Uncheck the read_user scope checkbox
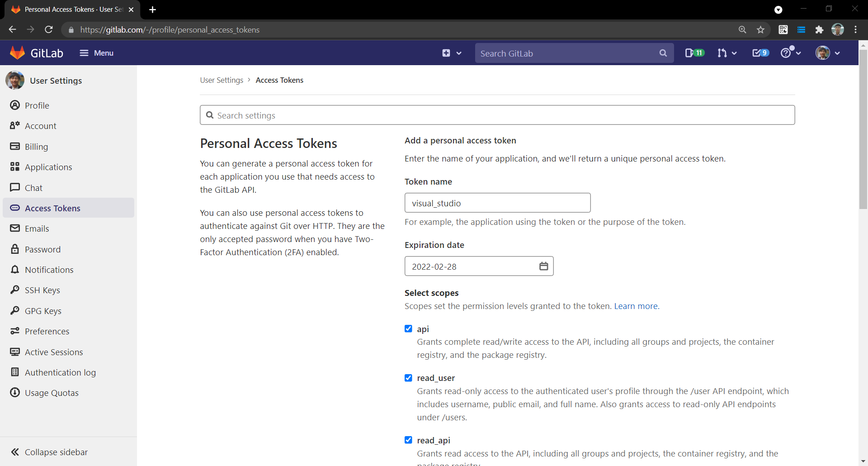 point(408,378)
